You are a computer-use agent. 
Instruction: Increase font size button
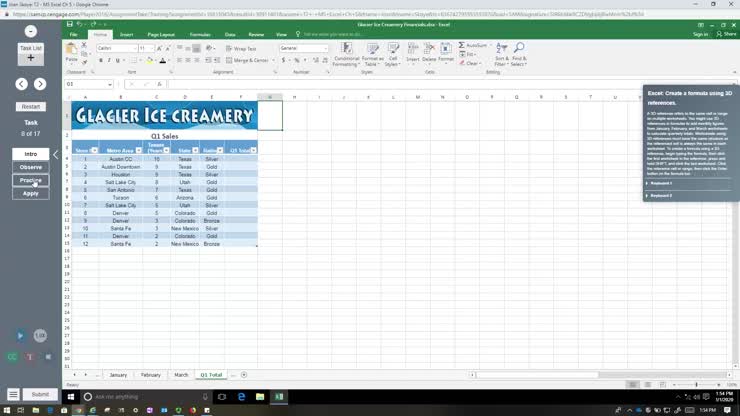(x=160, y=48)
